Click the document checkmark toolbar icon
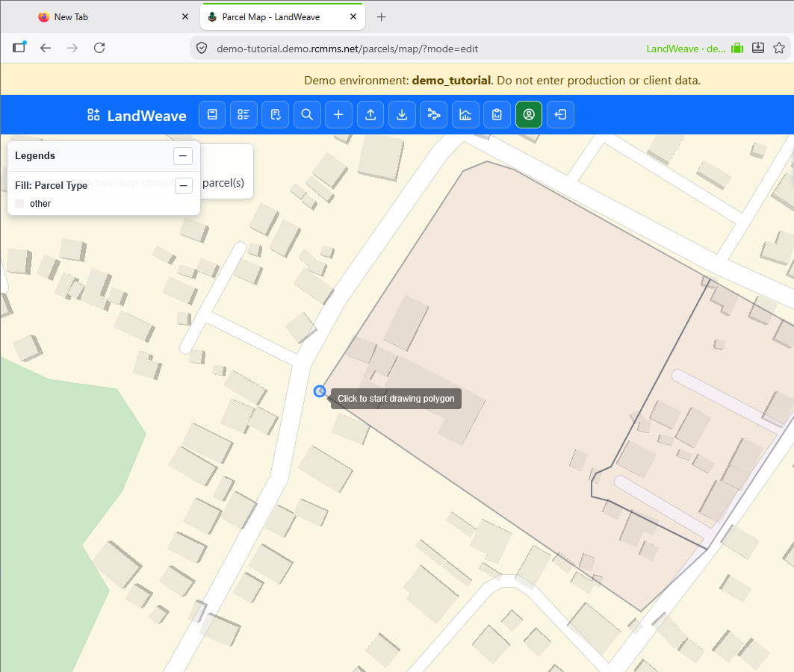Viewport: 794px width, 672px height. point(276,114)
